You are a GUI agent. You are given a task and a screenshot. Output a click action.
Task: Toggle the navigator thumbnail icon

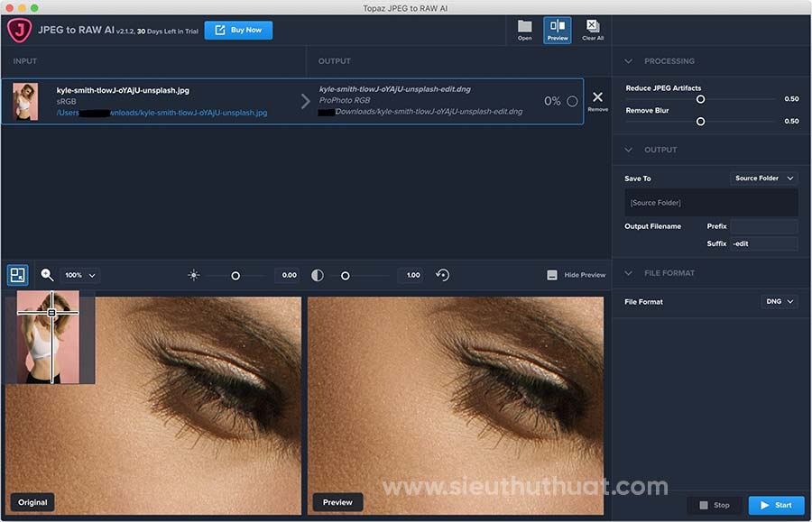pos(18,275)
